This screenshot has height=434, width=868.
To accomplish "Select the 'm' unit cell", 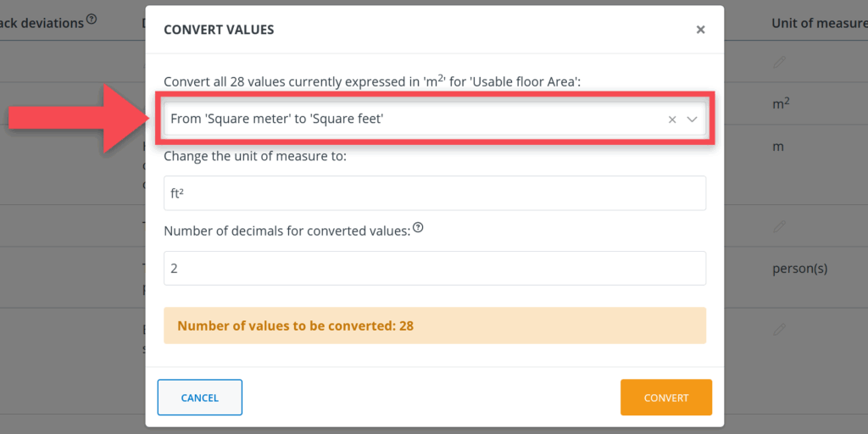I will point(777,147).
